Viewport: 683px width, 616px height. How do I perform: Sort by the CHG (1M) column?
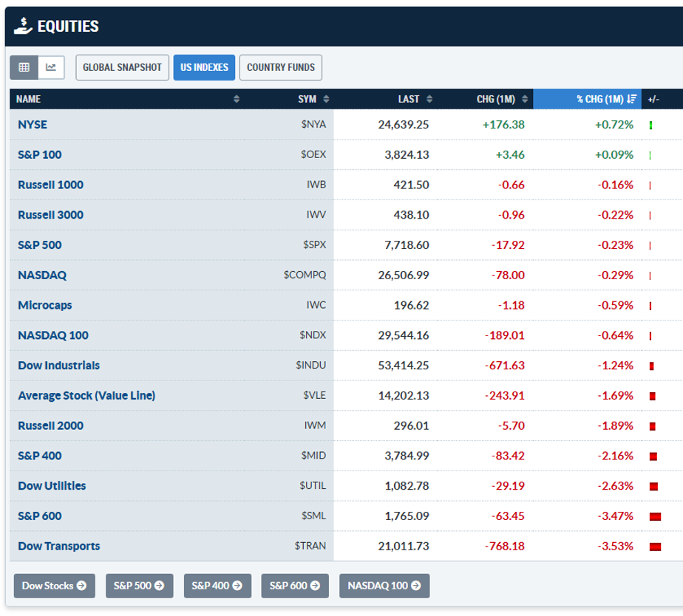click(x=485, y=99)
